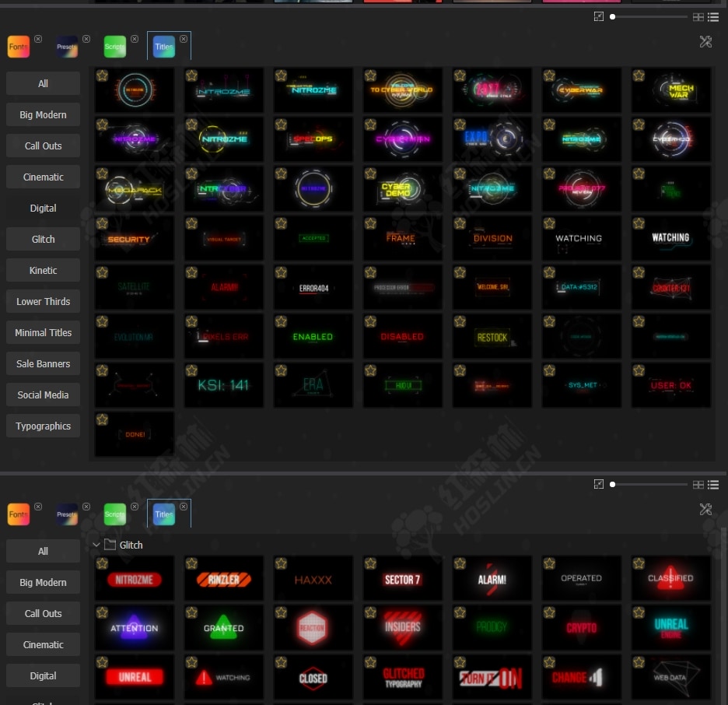Switch to list view in upper panel
This screenshot has height=705, width=728.
pos(713,17)
